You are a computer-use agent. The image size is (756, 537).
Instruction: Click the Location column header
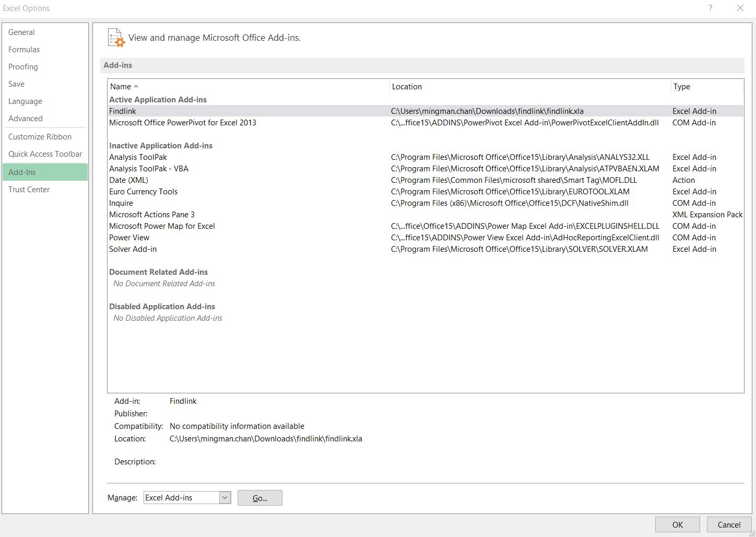530,87
